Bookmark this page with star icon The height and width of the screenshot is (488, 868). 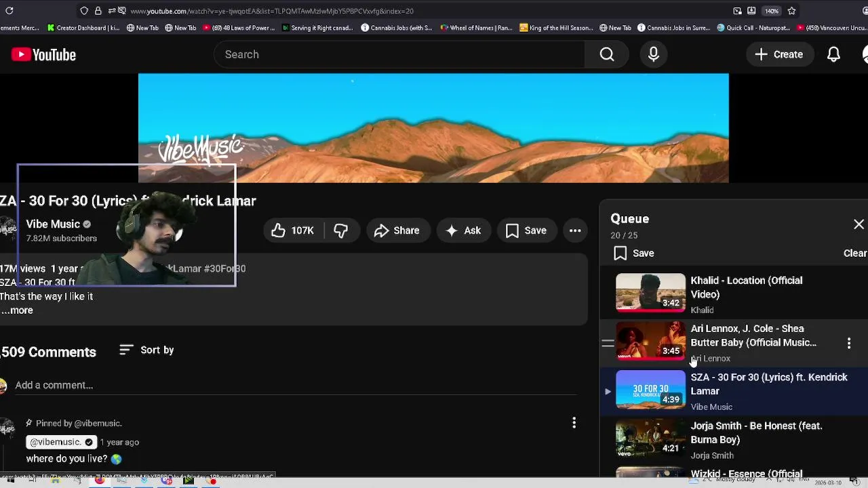click(791, 11)
